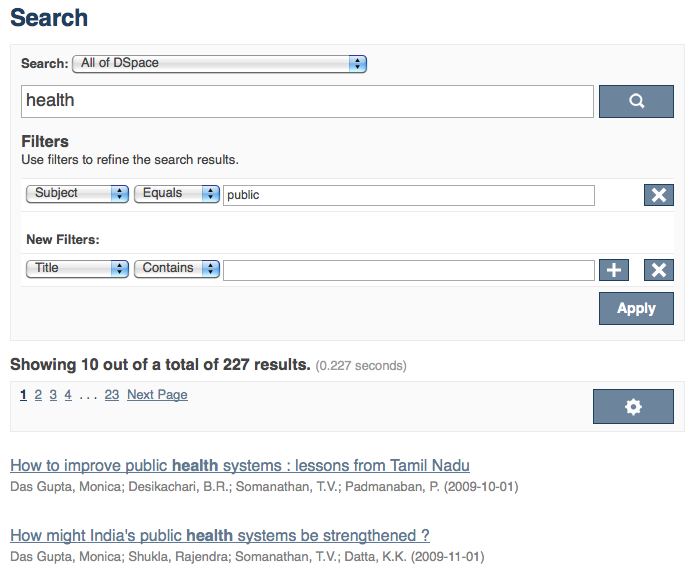Image resolution: width=693 pixels, height=581 pixels.
Task: Open the Equals operator dropdown
Action: (x=177, y=193)
